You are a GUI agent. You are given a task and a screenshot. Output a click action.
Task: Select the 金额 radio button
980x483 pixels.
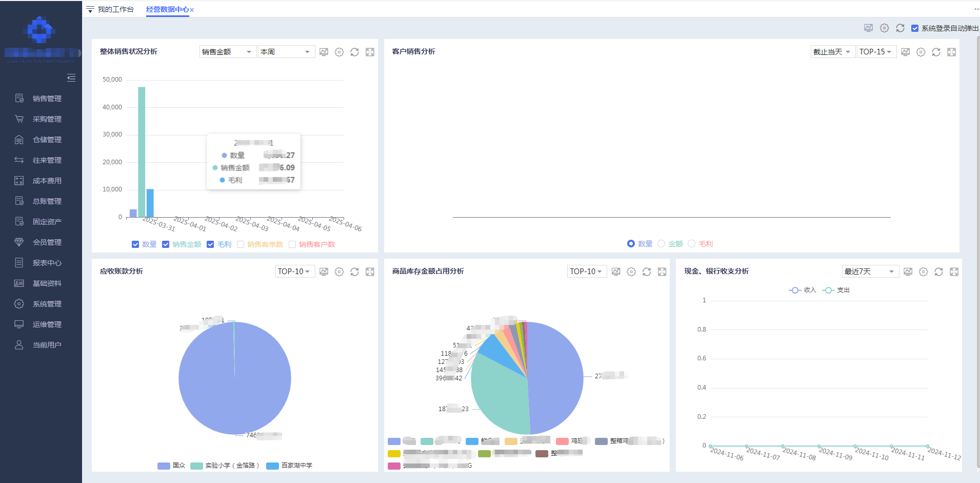[661, 244]
